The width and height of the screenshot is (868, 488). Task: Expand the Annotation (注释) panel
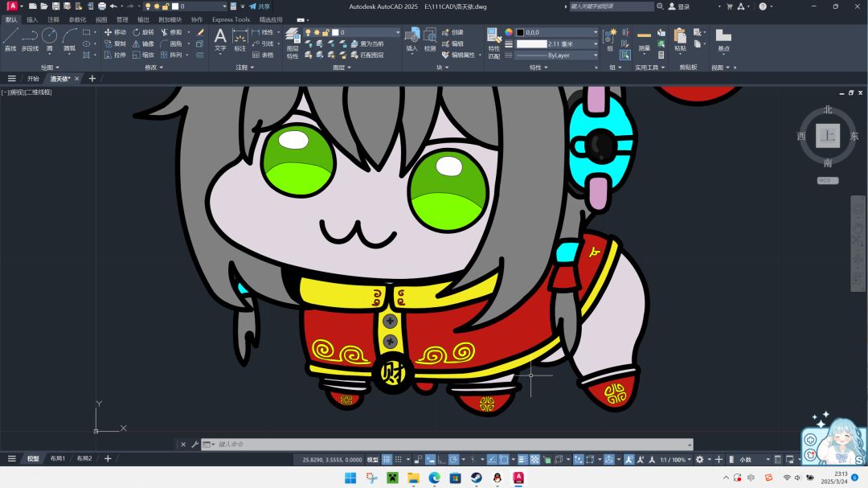click(244, 67)
